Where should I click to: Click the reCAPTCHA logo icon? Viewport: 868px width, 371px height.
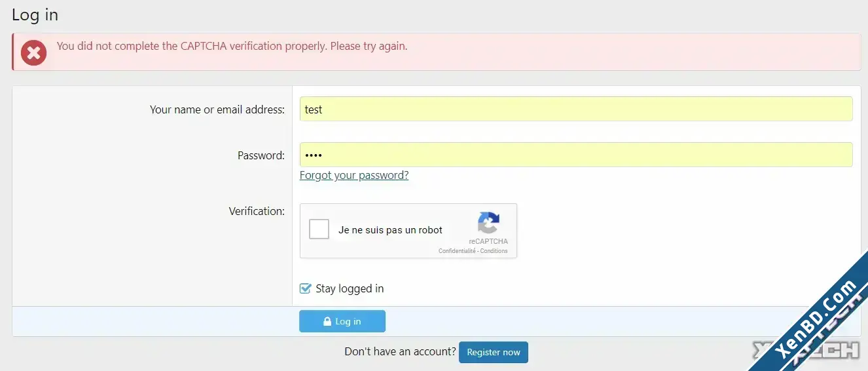[488, 223]
